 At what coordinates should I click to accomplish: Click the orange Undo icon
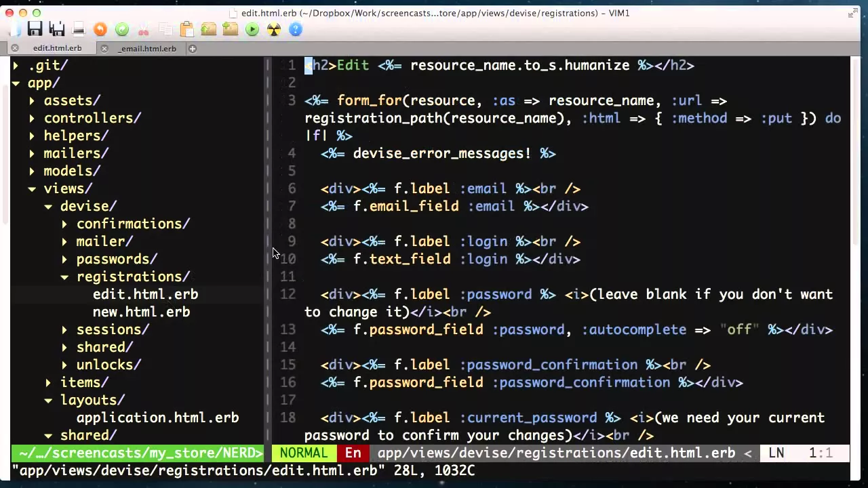pos(100,29)
